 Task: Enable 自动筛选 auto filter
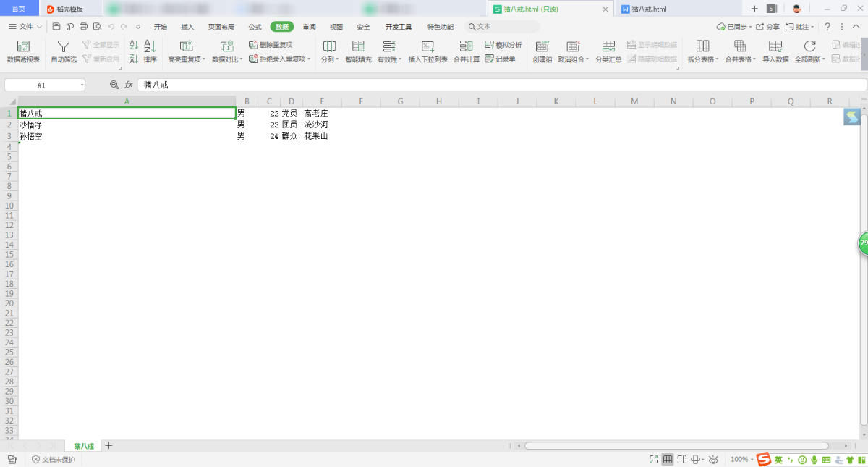[64, 51]
